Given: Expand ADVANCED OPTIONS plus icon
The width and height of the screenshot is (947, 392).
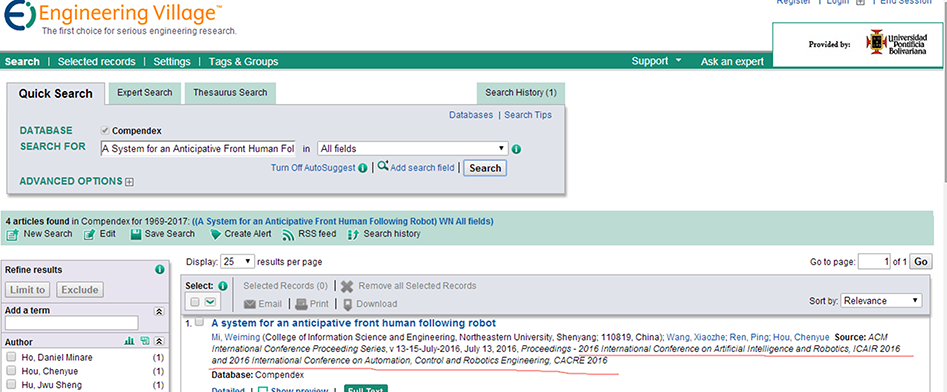Looking at the screenshot, I should (x=129, y=182).
